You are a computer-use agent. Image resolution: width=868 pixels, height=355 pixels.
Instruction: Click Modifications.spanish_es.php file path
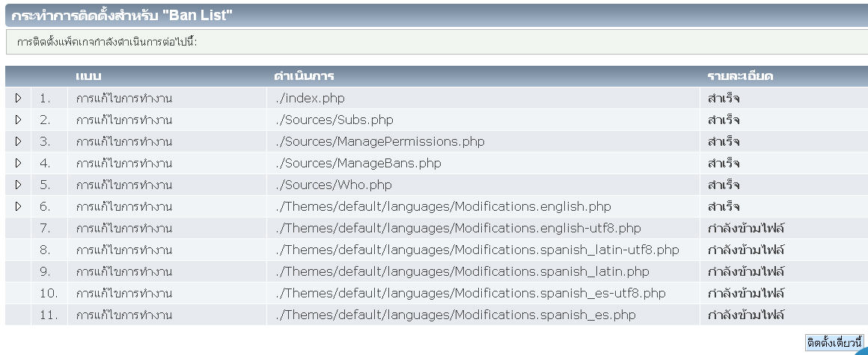[x=454, y=315]
